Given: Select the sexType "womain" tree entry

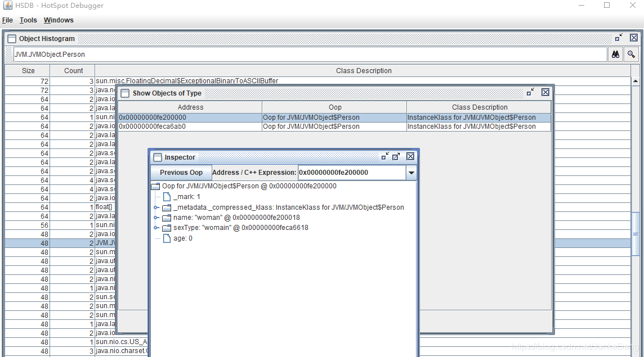Looking at the screenshot, I should [241, 228].
